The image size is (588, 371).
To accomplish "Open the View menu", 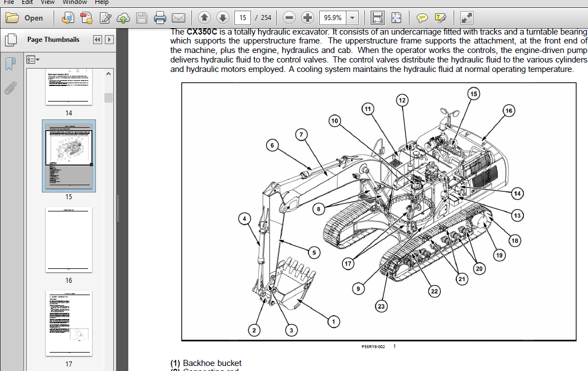I will pyautogui.click(x=47, y=2).
